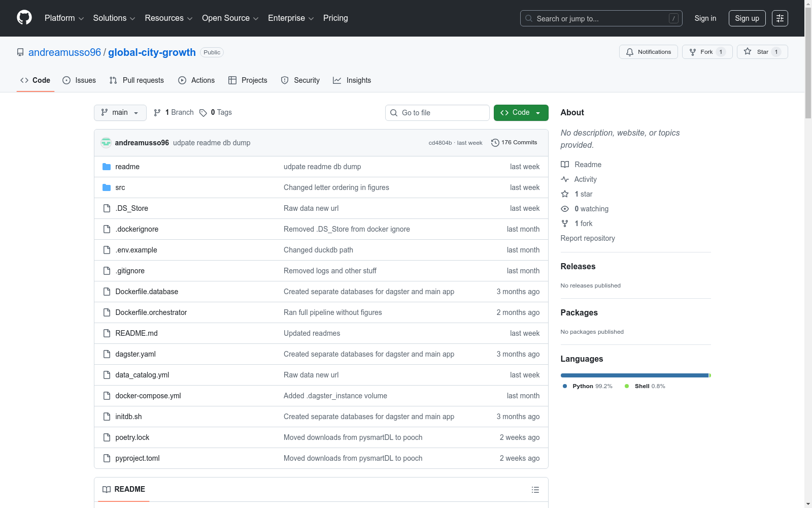Expand the Enterprise menu
The width and height of the screenshot is (812, 508).
pos(291,18)
